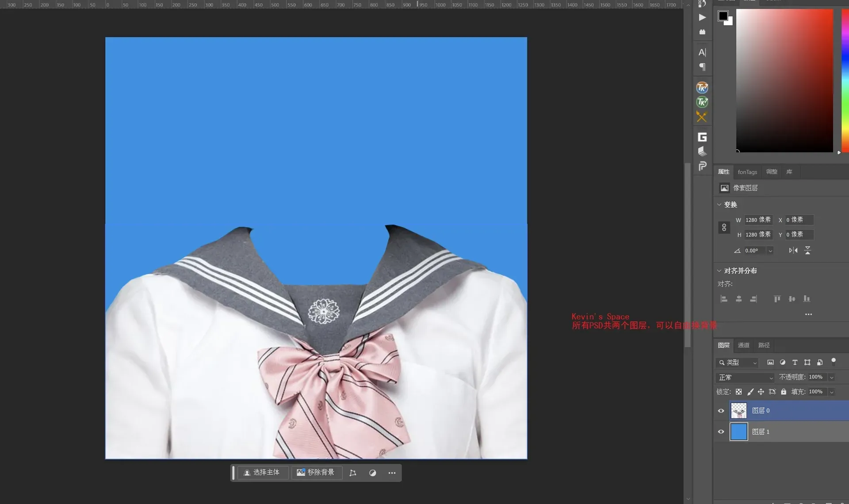This screenshot has height=504, width=849.
Task: Enable lock transparent pixels for layer
Action: click(x=739, y=392)
